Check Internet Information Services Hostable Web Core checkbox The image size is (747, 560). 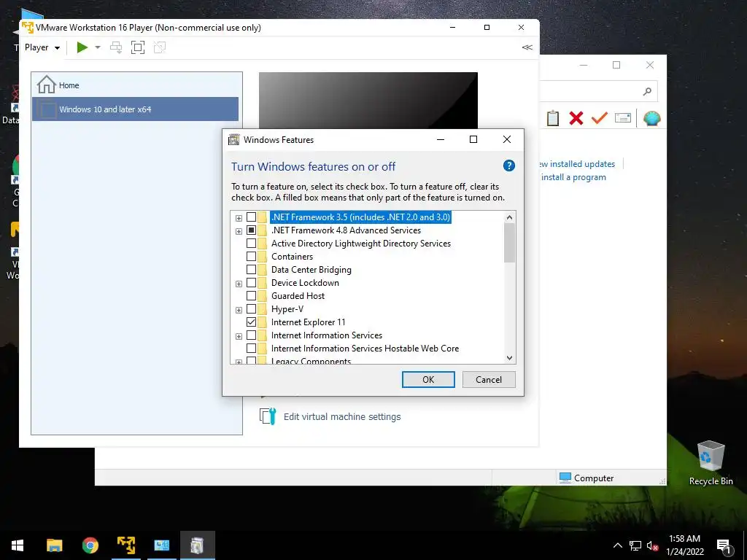tap(251, 348)
